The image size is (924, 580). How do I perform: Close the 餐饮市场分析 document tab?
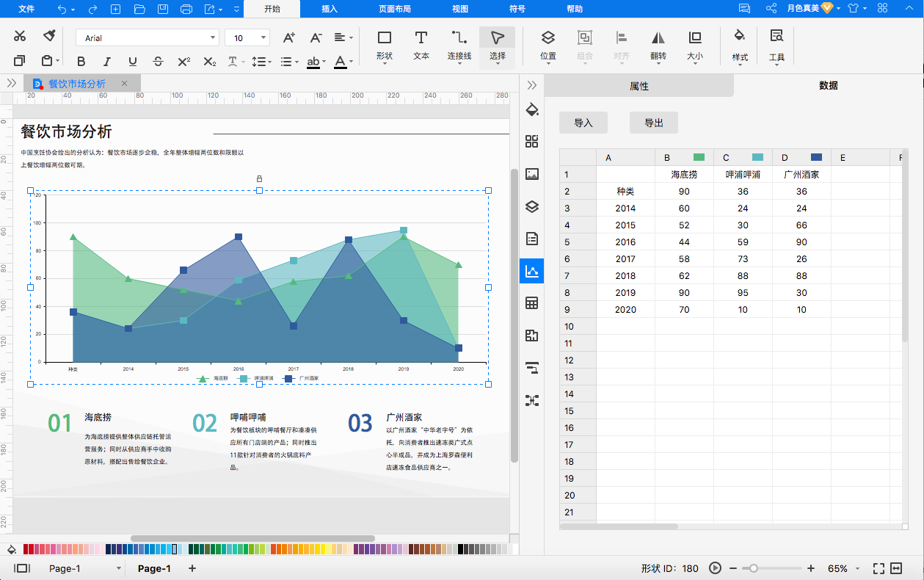pyautogui.click(x=124, y=84)
